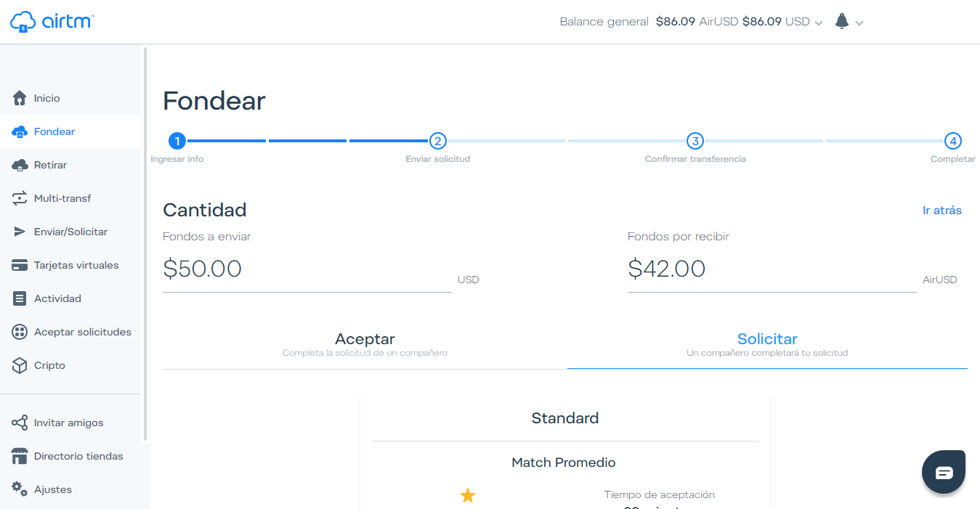Click the Fondos a enviar amount field
Screen dimensions: 980x509
(x=307, y=269)
